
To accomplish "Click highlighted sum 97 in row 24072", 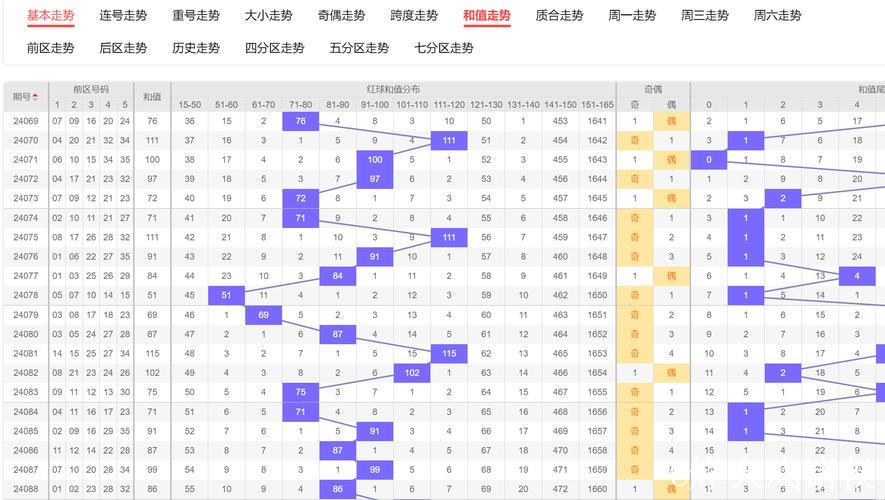I will click(375, 179).
